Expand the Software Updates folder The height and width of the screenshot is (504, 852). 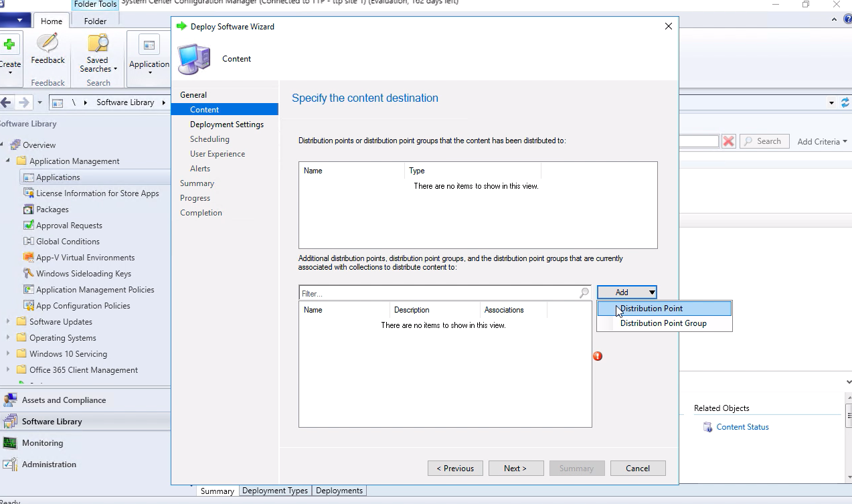pyautogui.click(x=8, y=322)
